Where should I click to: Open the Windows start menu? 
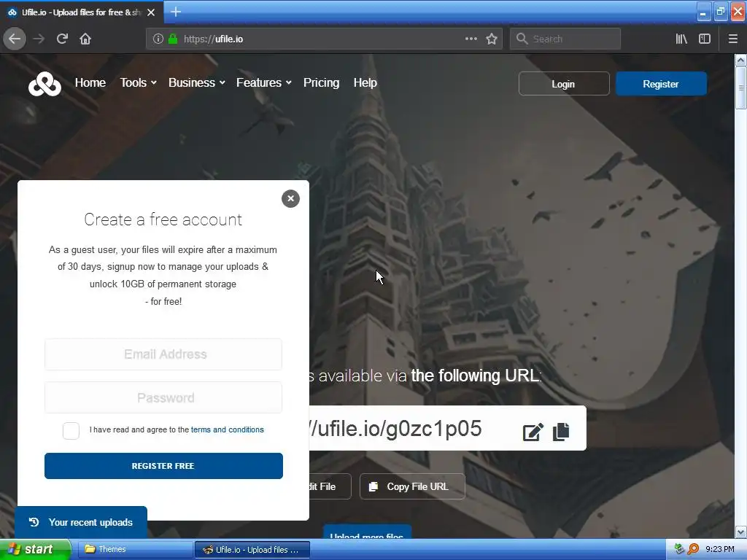click(x=35, y=549)
